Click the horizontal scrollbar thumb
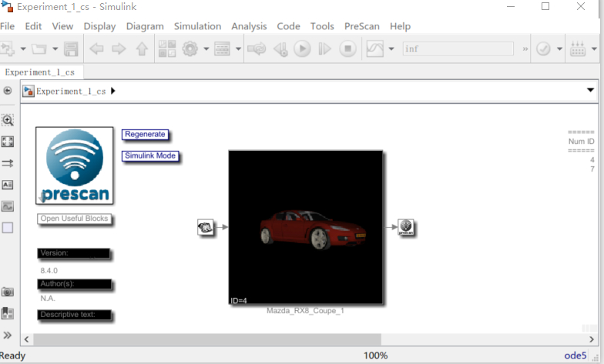This screenshot has height=364, width=604. (x=207, y=339)
